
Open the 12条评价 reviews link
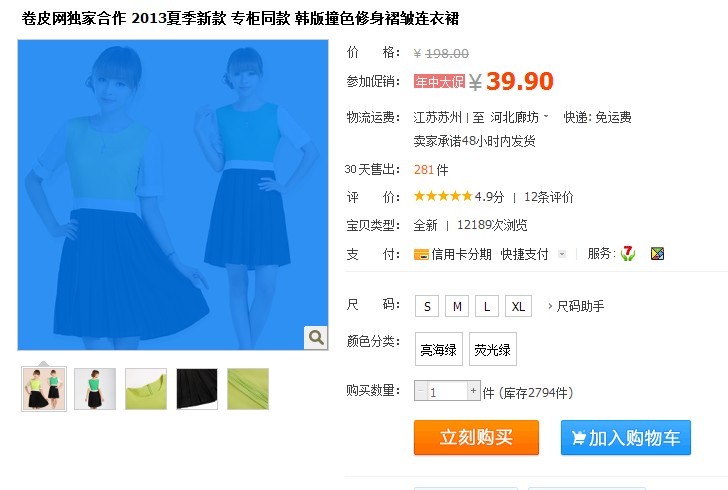coord(549,197)
